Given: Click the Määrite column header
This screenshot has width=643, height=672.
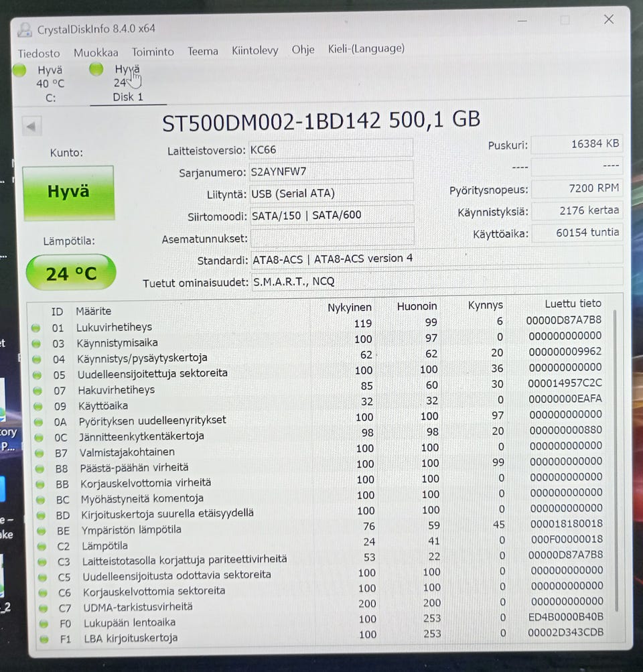Looking at the screenshot, I should pos(93,311).
